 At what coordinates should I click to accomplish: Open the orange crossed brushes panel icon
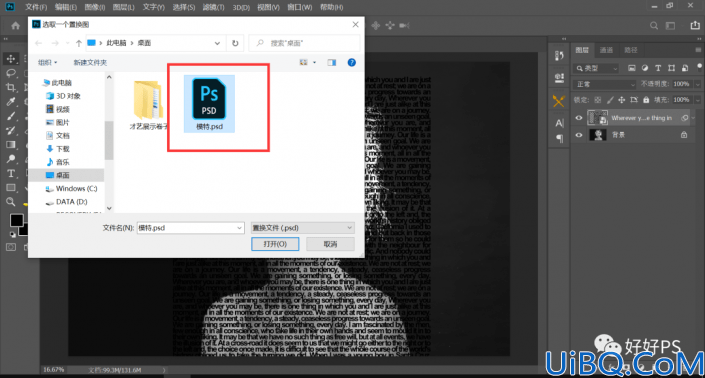coord(559,101)
